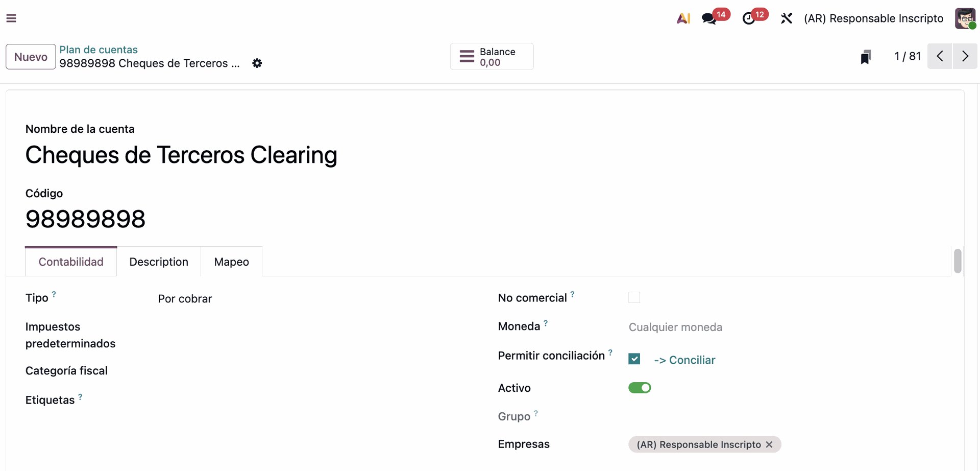Open the Tipo dropdown showing Por cobrar

[306, 299]
